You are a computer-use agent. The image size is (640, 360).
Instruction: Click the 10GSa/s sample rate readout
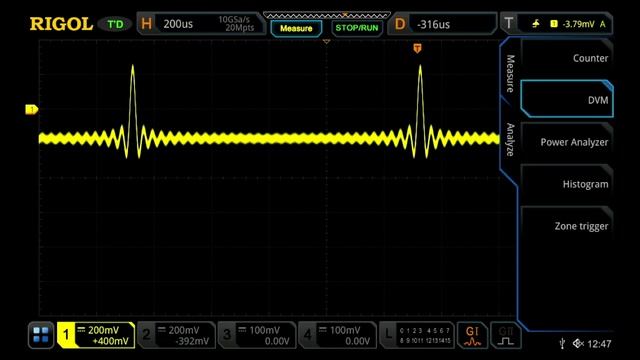234,19
